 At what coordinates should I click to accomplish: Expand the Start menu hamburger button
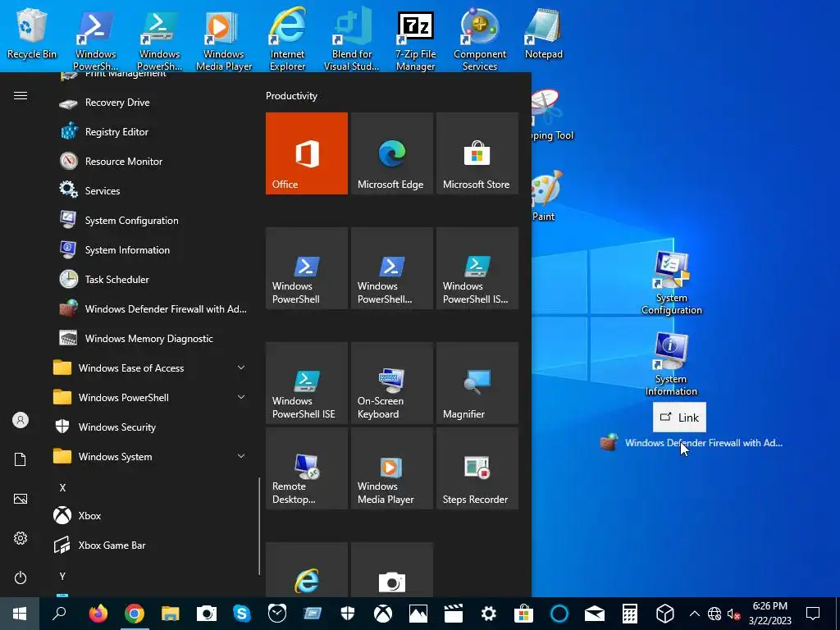tap(21, 95)
